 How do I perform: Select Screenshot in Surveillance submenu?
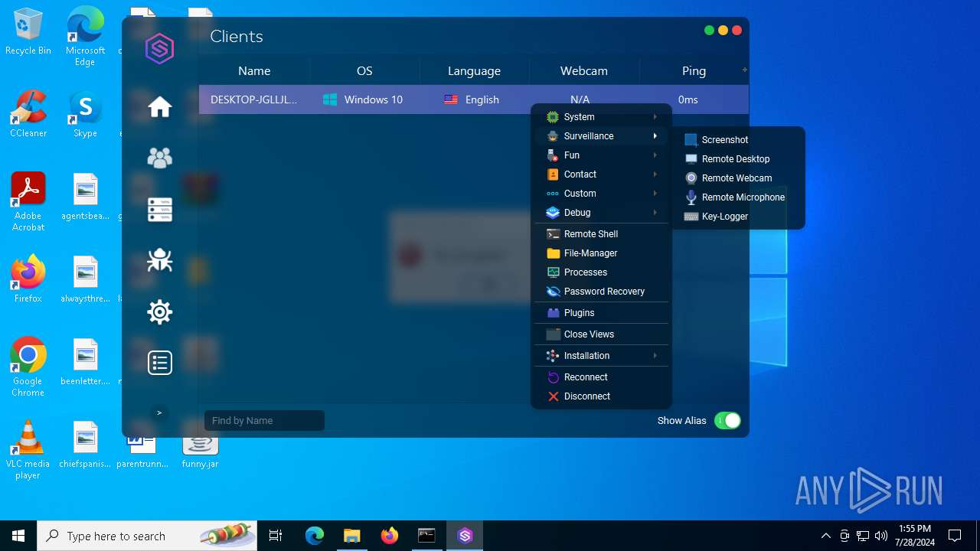point(738,140)
